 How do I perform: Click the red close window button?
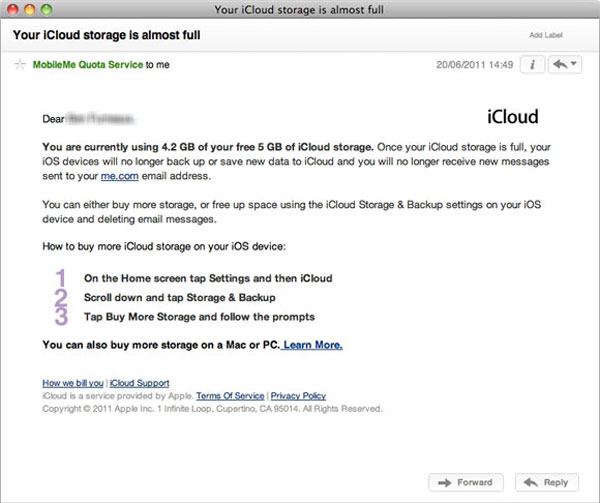(x=13, y=9)
